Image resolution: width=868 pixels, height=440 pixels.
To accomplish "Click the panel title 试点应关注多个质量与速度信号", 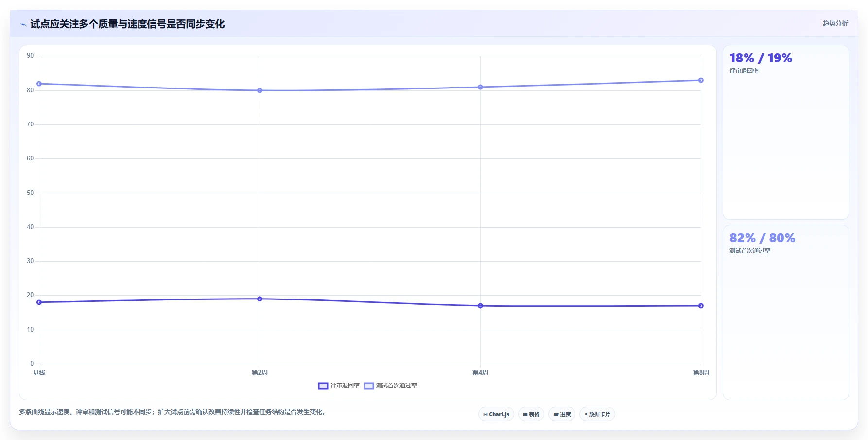I will (x=127, y=24).
